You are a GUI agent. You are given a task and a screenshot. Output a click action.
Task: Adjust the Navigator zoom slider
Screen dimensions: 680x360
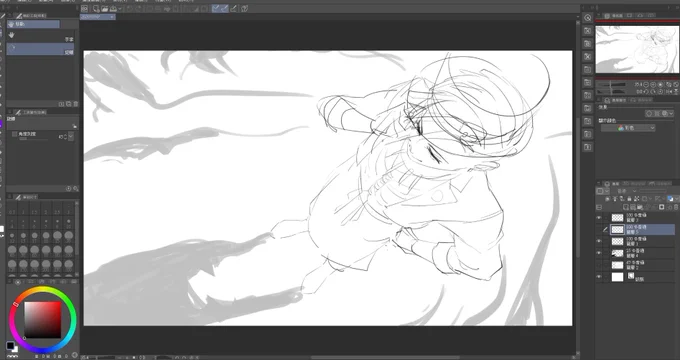pyautogui.click(x=611, y=85)
